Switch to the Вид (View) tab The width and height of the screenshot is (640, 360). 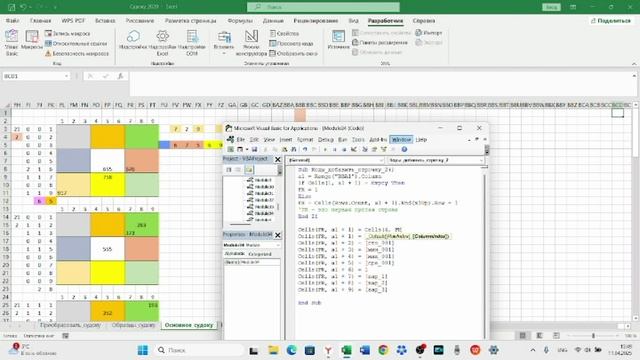353,20
